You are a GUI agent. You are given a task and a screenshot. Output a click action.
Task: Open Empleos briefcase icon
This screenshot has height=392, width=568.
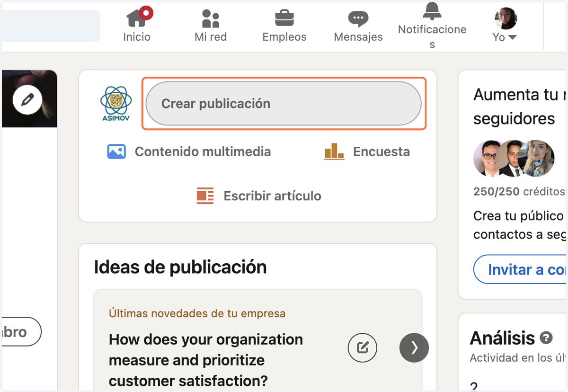(x=284, y=18)
